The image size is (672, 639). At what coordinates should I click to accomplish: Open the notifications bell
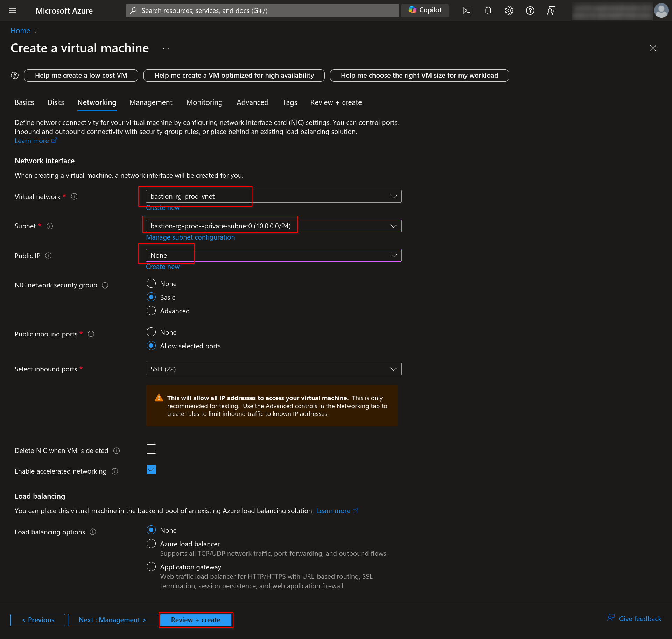(x=488, y=10)
